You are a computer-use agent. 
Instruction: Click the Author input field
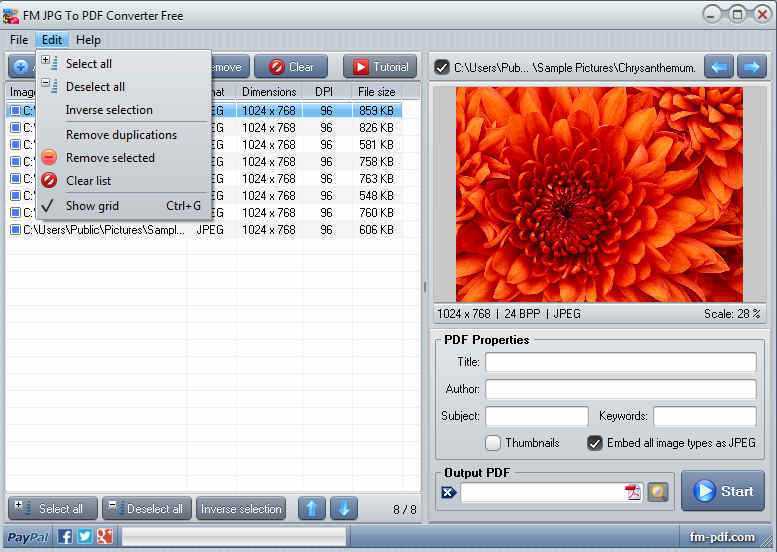pyautogui.click(x=620, y=389)
